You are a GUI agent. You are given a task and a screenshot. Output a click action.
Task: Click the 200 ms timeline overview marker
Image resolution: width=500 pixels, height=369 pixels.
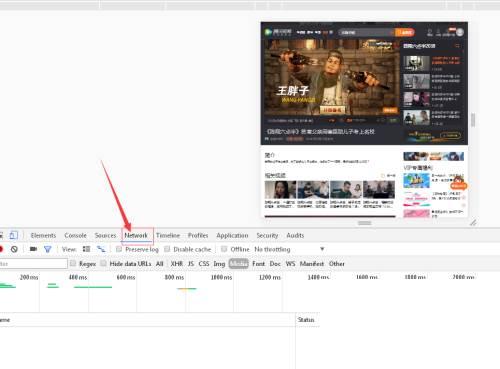(29, 277)
